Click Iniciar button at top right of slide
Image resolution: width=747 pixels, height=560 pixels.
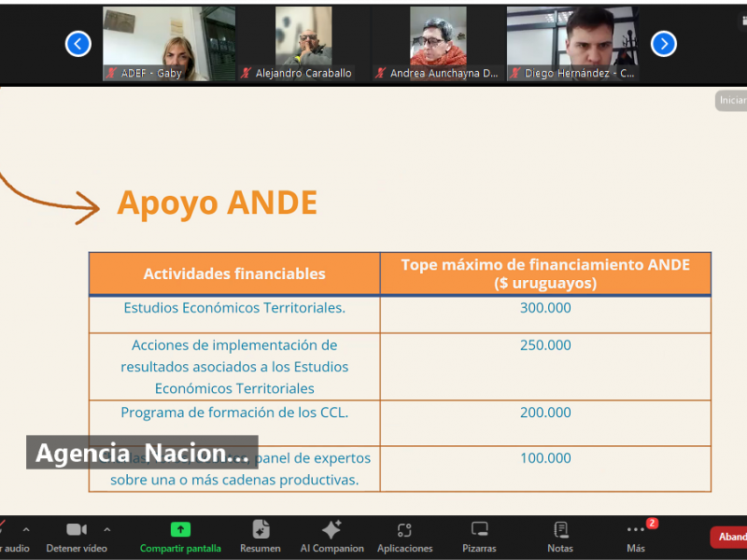click(731, 101)
